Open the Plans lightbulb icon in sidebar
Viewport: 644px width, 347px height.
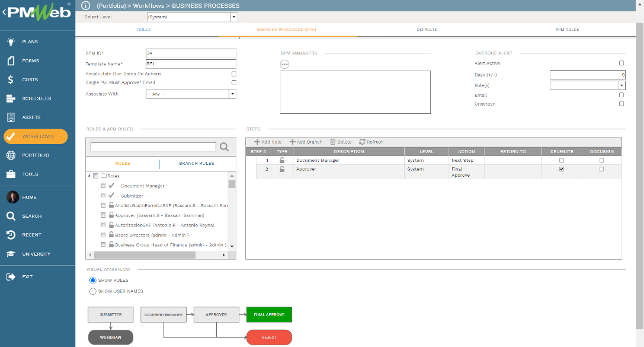[11, 42]
